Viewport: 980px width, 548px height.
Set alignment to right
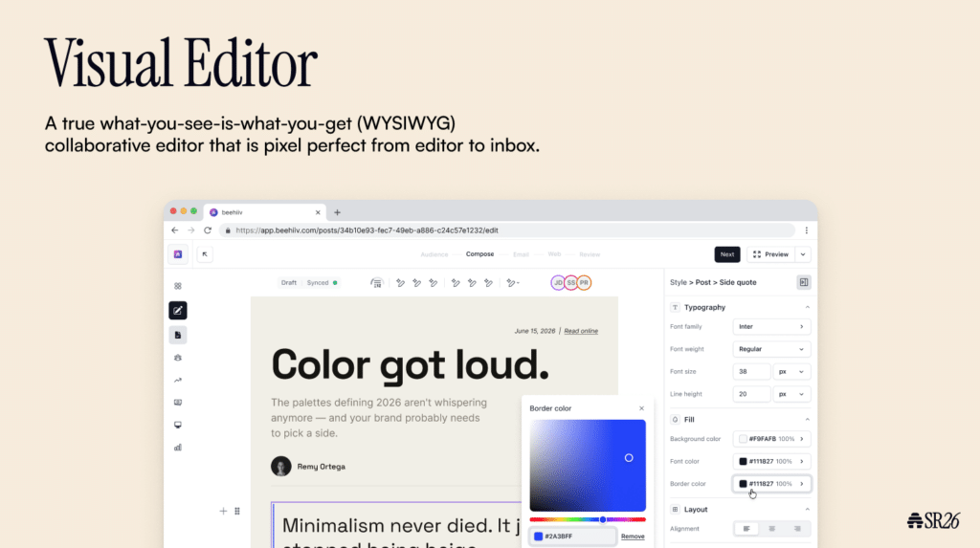point(797,529)
